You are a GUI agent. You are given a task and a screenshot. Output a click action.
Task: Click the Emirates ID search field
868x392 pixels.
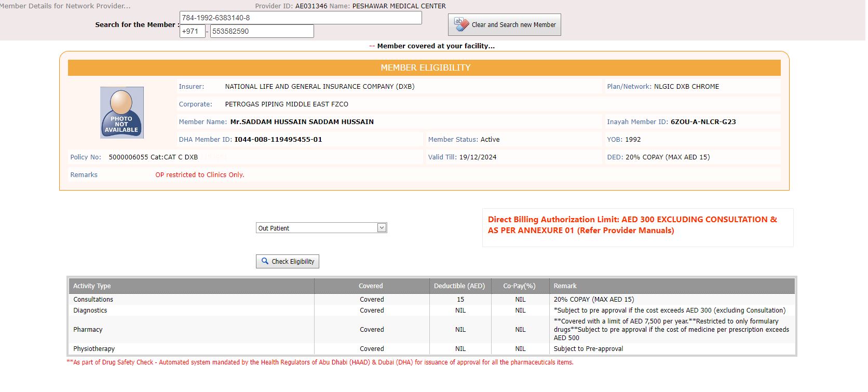tap(300, 18)
